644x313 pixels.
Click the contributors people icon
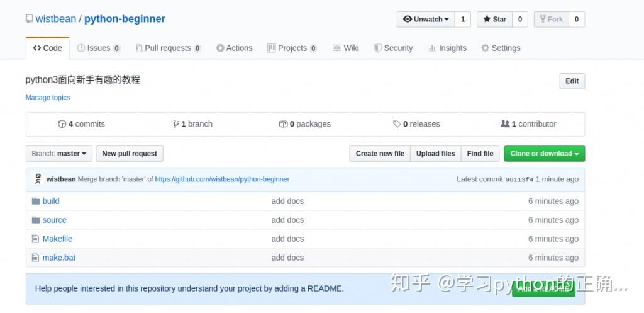505,124
